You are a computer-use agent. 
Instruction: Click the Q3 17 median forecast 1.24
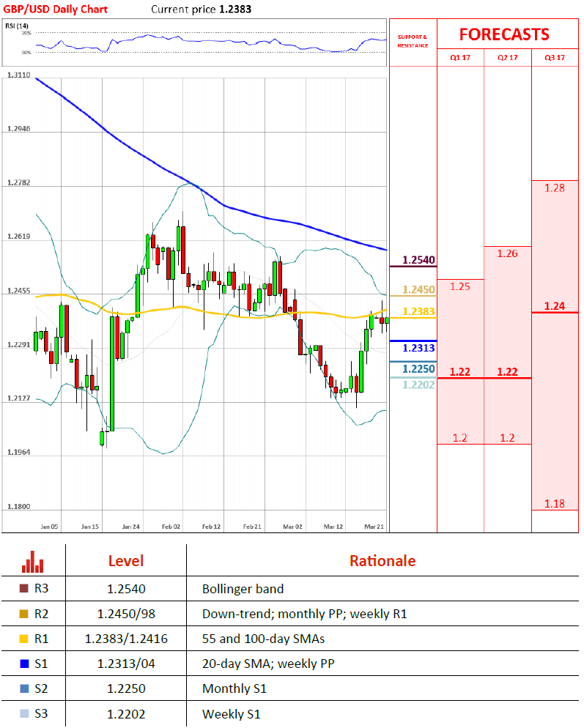(x=555, y=306)
